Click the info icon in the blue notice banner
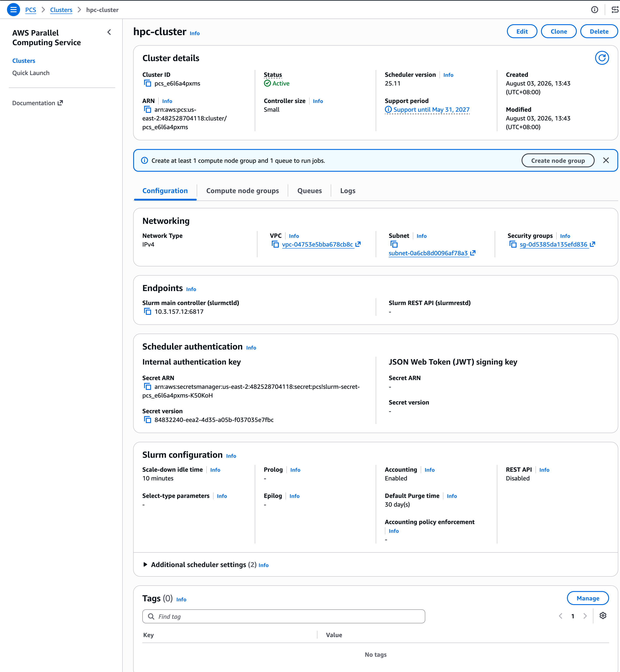This screenshot has width=620, height=672. [145, 160]
